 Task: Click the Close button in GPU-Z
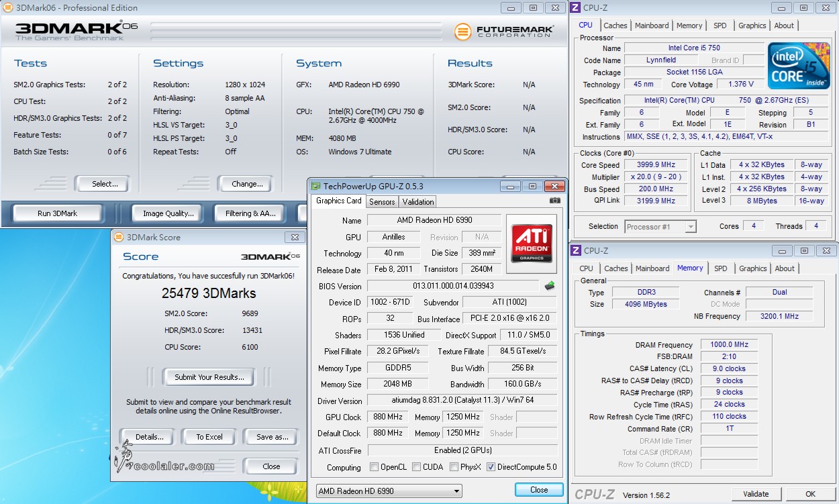(x=539, y=490)
